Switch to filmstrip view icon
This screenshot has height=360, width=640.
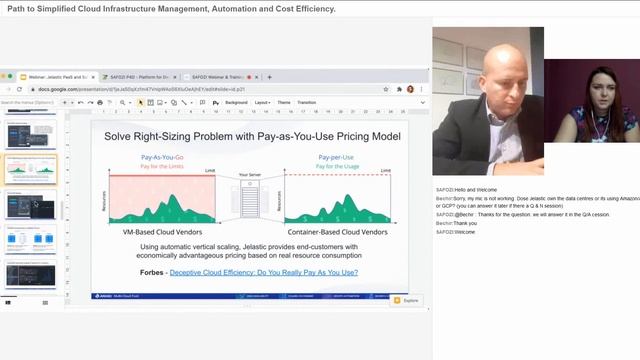(8, 302)
